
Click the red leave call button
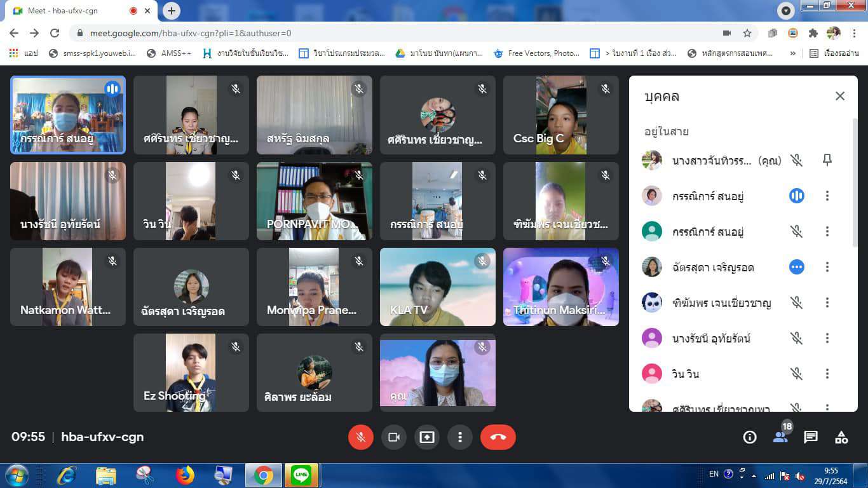(x=498, y=437)
